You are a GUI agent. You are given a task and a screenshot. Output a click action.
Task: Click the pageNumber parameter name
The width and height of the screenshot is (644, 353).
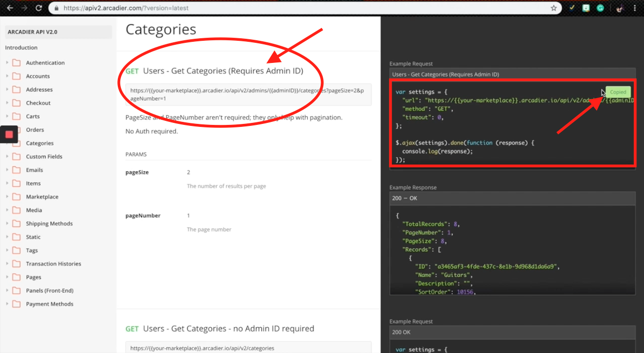[x=143, y=216]
